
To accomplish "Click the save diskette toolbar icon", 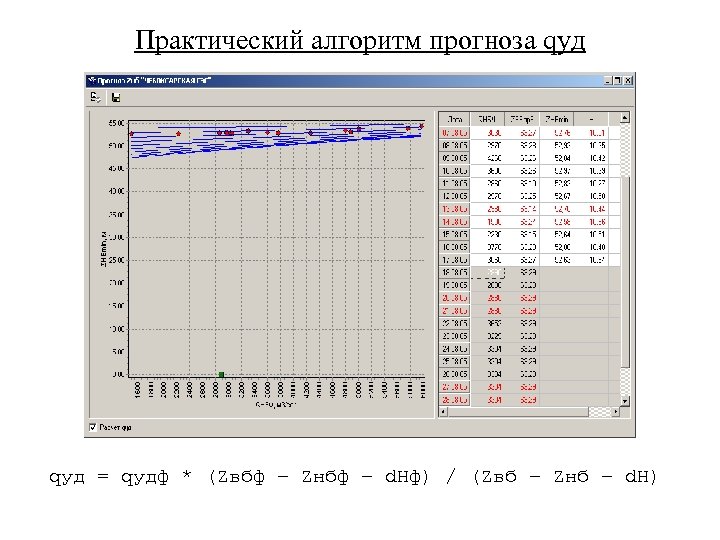I will click(116, 97).
